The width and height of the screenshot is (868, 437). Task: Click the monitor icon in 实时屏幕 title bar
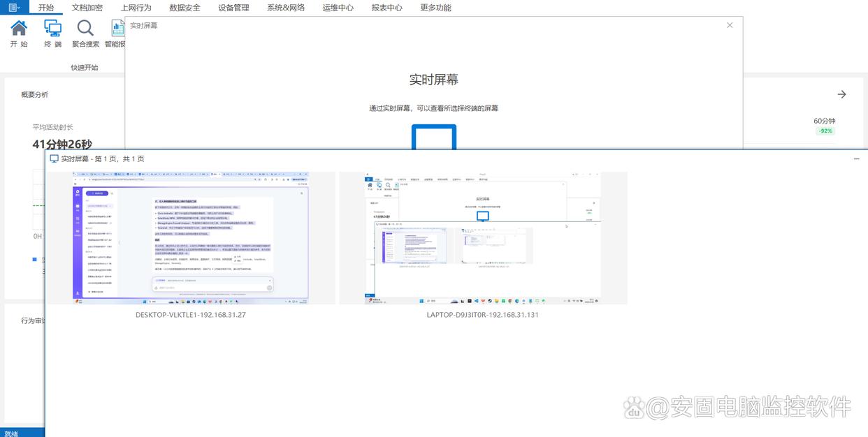pyautogui.click(x=54, y=159)
